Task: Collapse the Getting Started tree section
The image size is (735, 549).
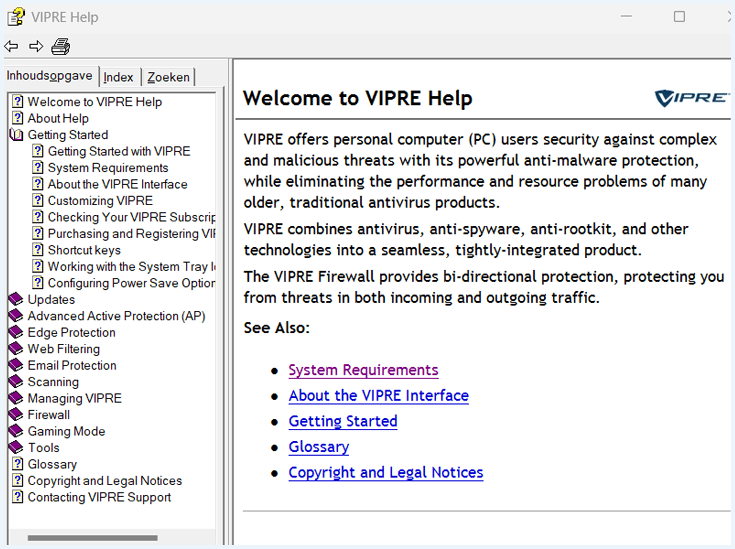Action: (x=68, y=135)
